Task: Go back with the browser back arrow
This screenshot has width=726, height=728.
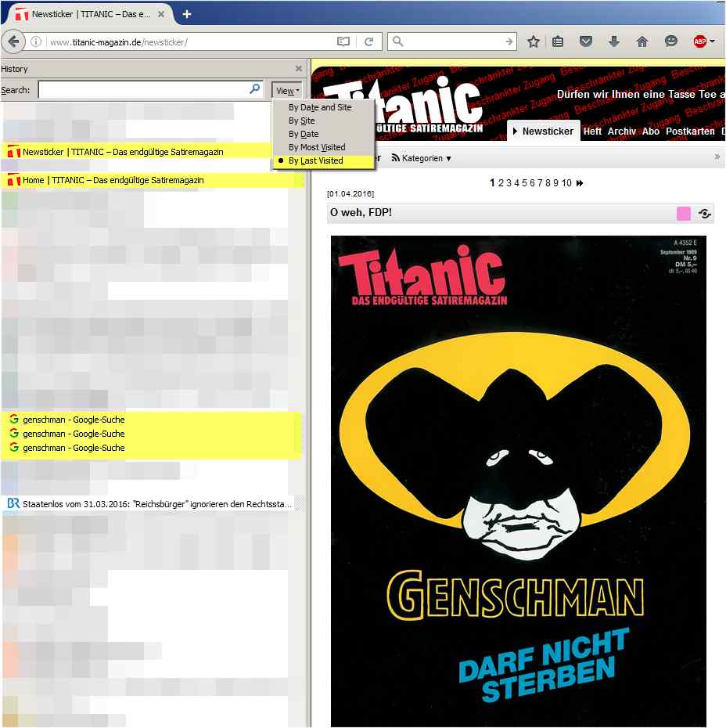Action: coord(13,41)
